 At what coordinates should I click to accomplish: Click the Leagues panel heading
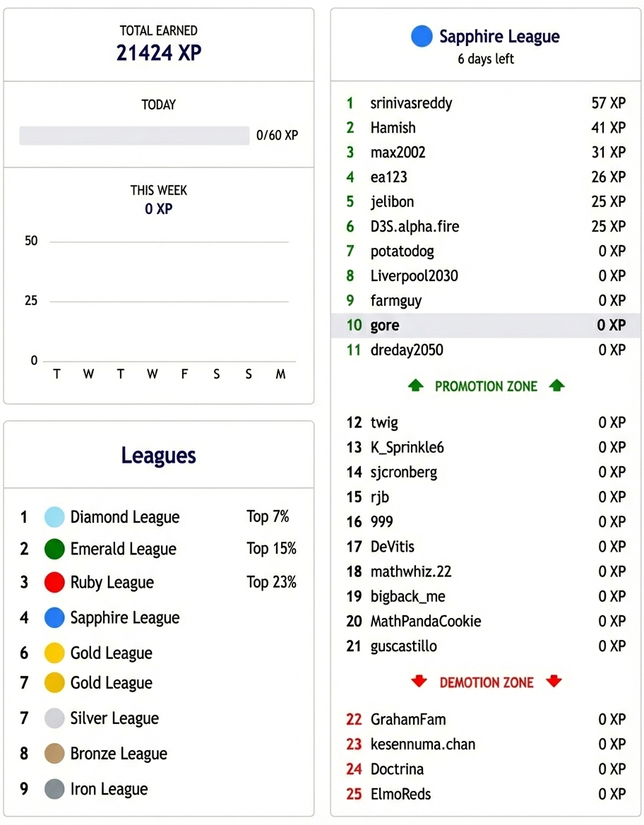(x=159, y=456)
